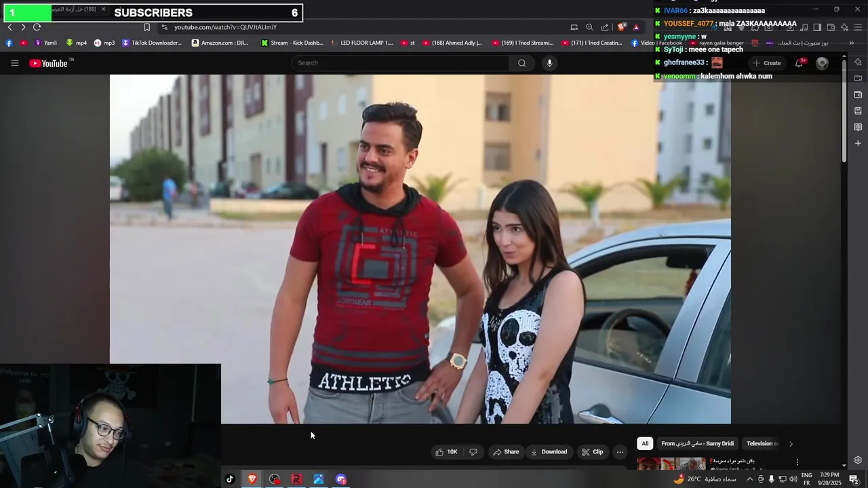This screenshot has width=868, height=488.
Task: Open the (171) I Tried Creating bookmark
Action: [592, 43]
